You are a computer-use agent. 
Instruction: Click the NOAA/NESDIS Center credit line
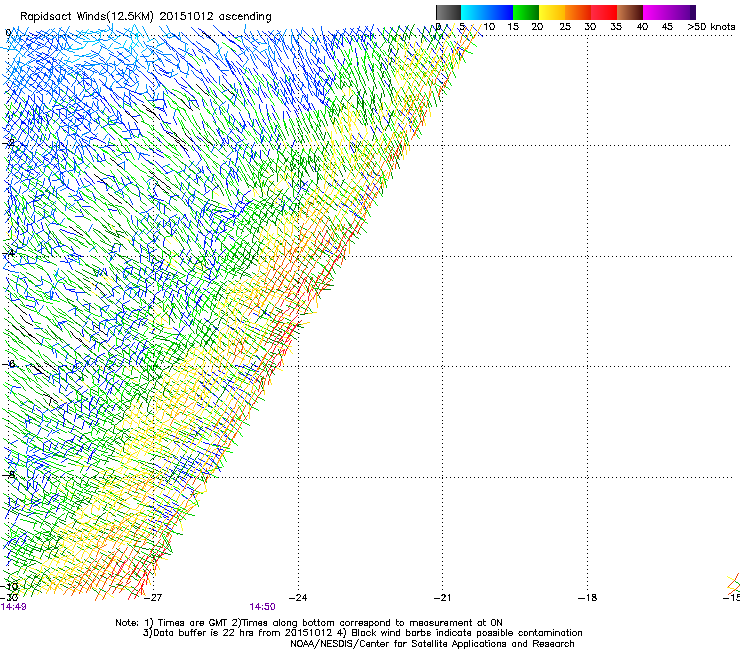[x=432, y=644]
